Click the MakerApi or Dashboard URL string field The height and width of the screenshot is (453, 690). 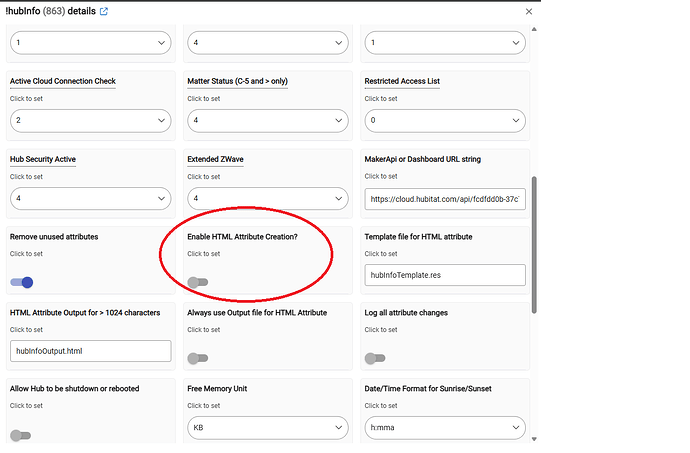[445, 199]
